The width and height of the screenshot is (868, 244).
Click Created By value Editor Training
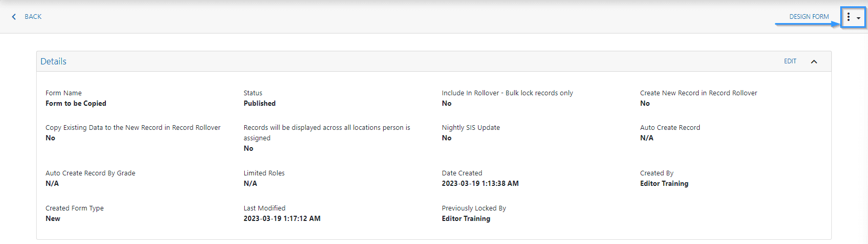664,184
